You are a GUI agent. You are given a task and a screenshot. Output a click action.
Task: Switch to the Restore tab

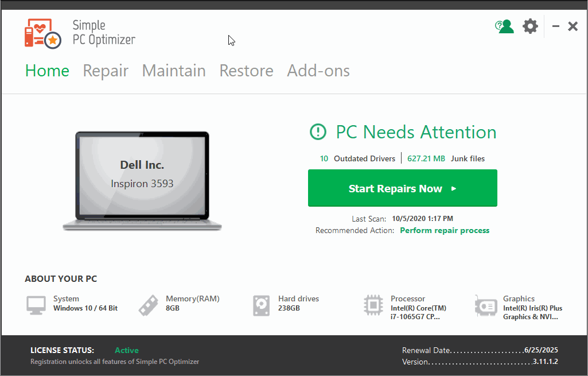(246, 71)
